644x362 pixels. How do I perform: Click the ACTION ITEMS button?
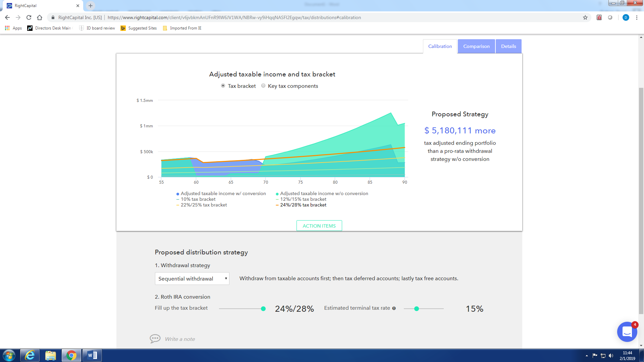319,226
